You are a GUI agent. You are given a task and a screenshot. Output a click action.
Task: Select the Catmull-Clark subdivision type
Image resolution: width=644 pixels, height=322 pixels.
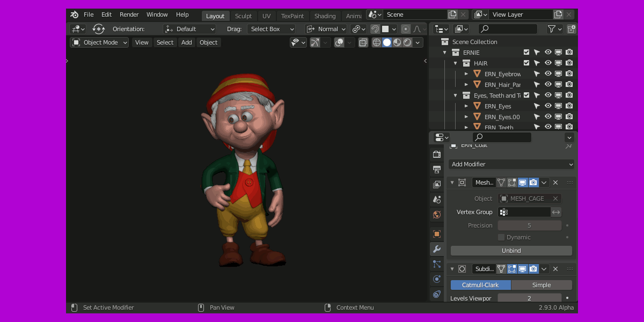point(481,285)
